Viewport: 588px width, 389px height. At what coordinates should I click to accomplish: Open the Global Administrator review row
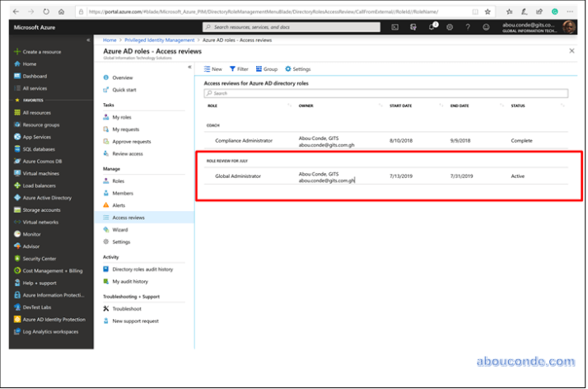tap(238, 176)
